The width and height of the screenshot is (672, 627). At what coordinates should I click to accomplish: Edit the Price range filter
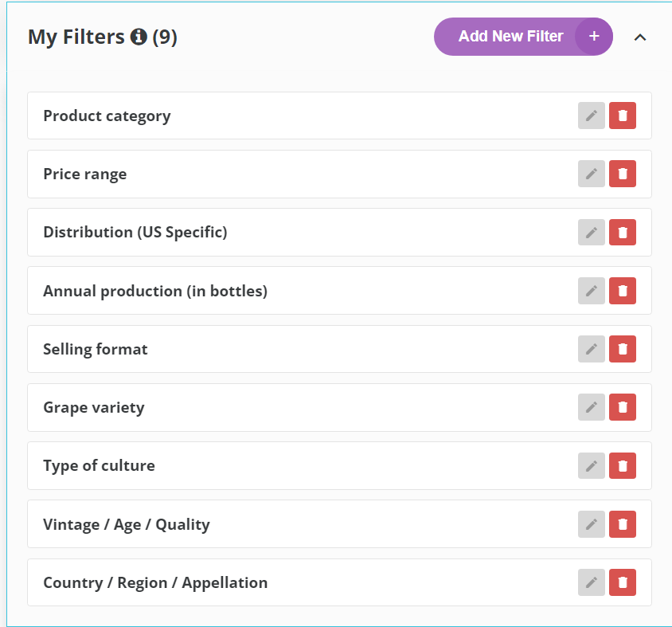[591, 174]
